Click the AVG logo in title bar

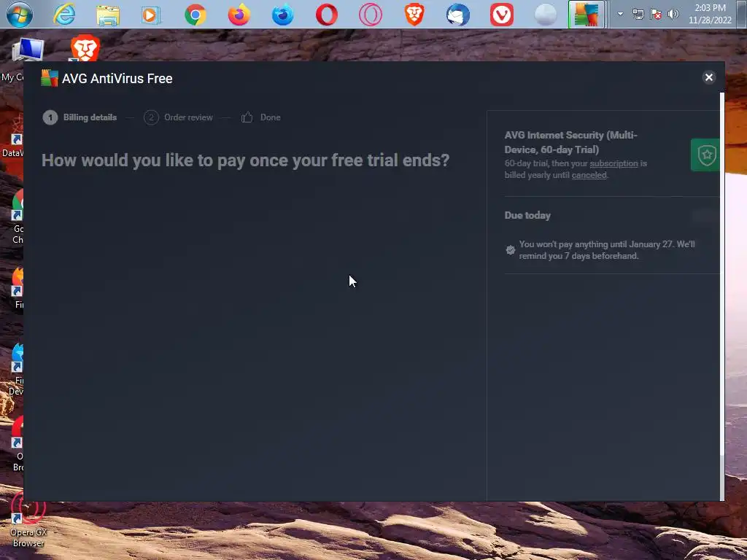(50, 78)
